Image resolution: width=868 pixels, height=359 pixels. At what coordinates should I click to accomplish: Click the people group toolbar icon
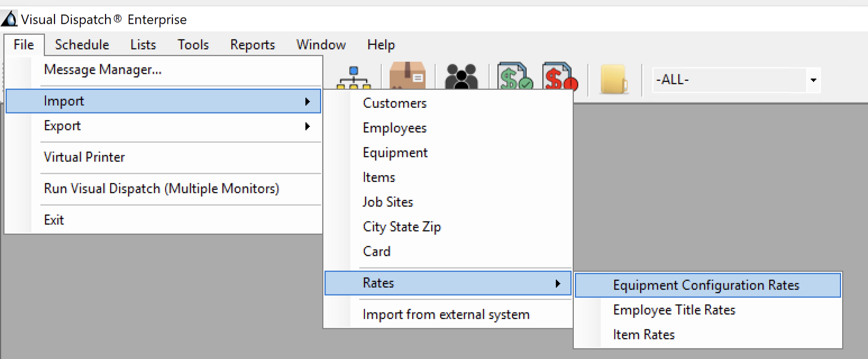point(462,77)
